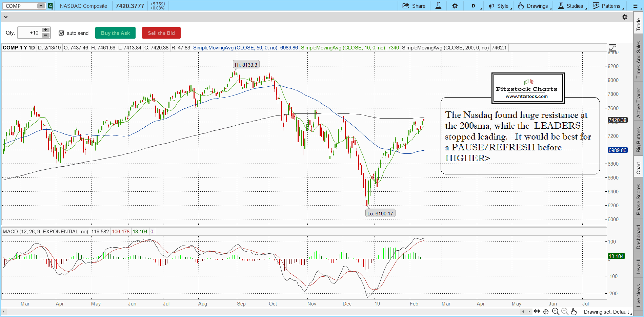This screenshot has height=317, width=644.
Task: Click the Buy the Ask button
Action: pyautogui.click(x=115, y=33)
